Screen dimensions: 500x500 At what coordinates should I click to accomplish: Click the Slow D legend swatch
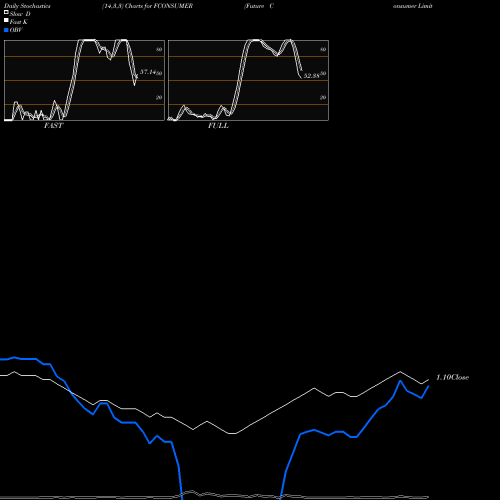point(6,12)
